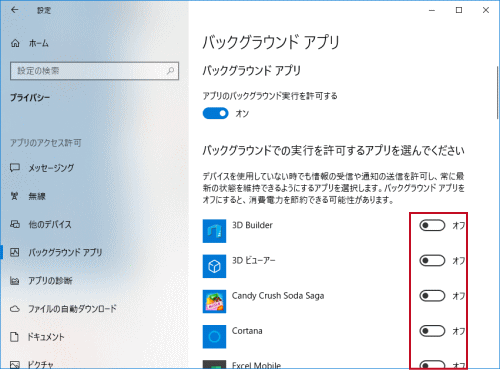Click the 3D Builder app icon
The height and width of the screenshot is (370, 500).
(214, 231)
